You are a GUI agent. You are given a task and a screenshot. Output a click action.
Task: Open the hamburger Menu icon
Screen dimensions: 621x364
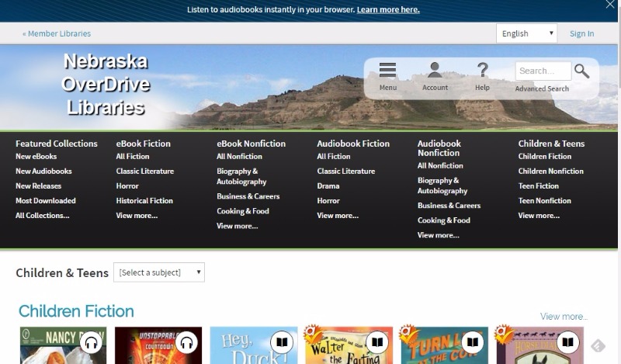(387, 70)
